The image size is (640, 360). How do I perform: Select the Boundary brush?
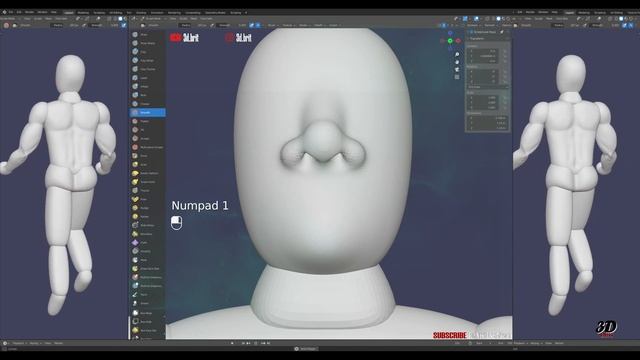click(x=147, y=234)
